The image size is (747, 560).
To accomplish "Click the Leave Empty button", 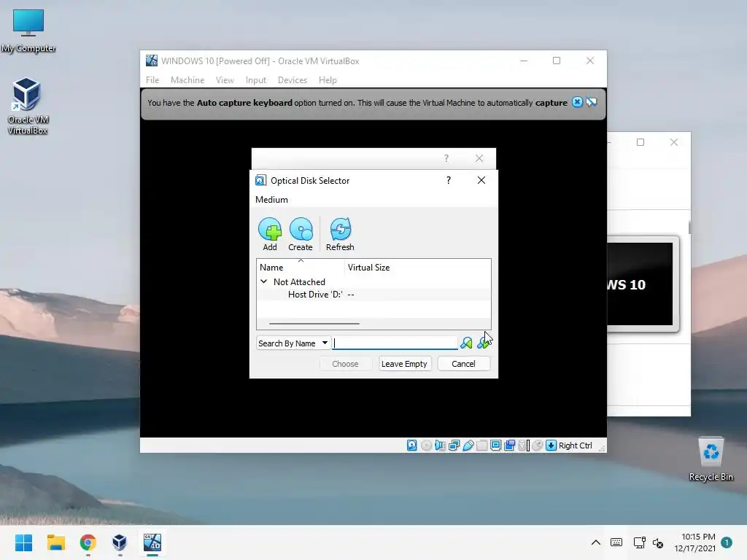I will 404,364.
